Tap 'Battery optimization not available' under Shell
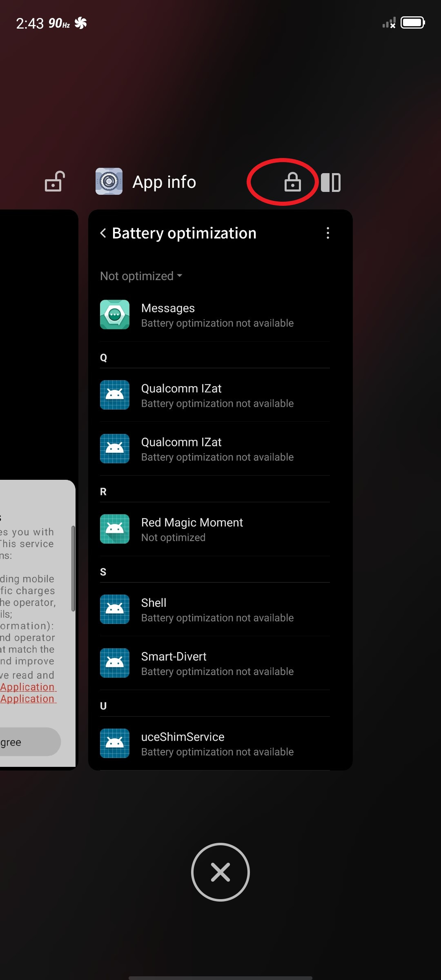The width and height of the screenshot is (441, 980). (217, 618)
